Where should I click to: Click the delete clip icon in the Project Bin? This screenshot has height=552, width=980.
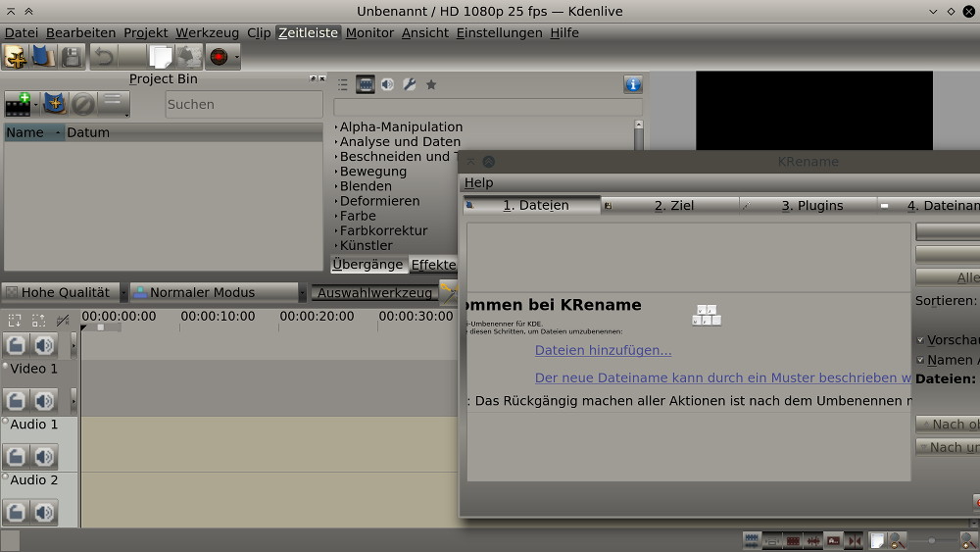82,104
